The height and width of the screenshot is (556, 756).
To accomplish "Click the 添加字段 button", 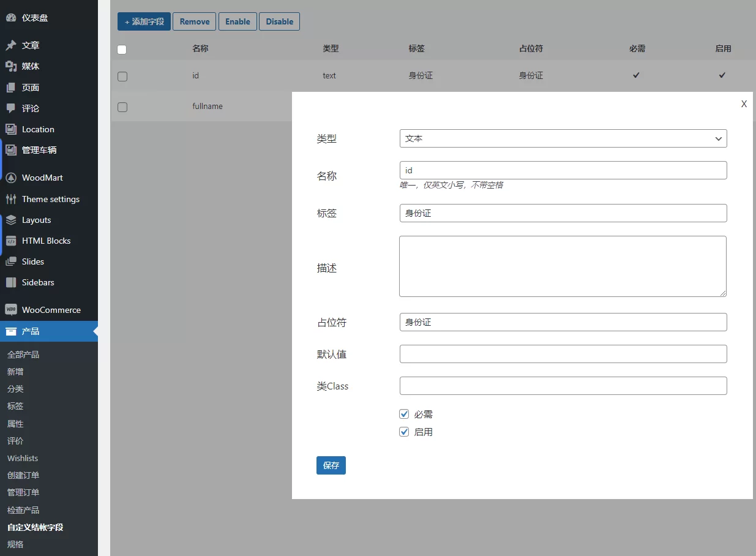I will (x=144, y=21).
